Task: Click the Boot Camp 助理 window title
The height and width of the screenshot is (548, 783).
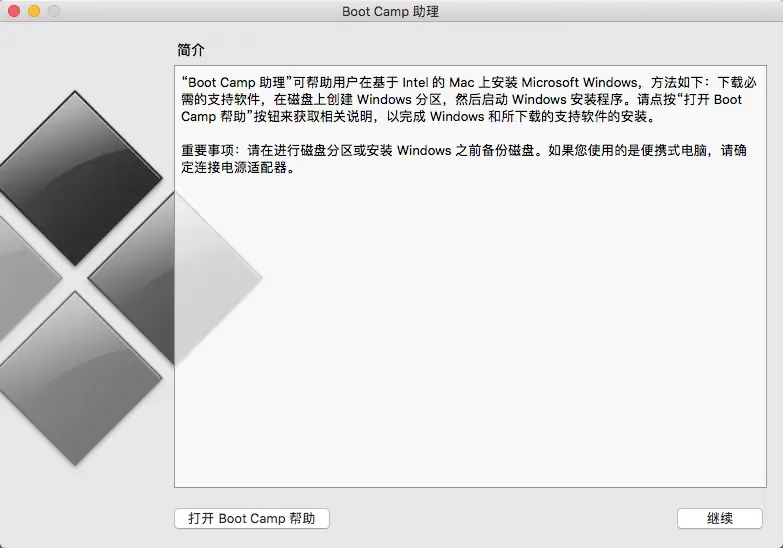Action: [391, 11]
